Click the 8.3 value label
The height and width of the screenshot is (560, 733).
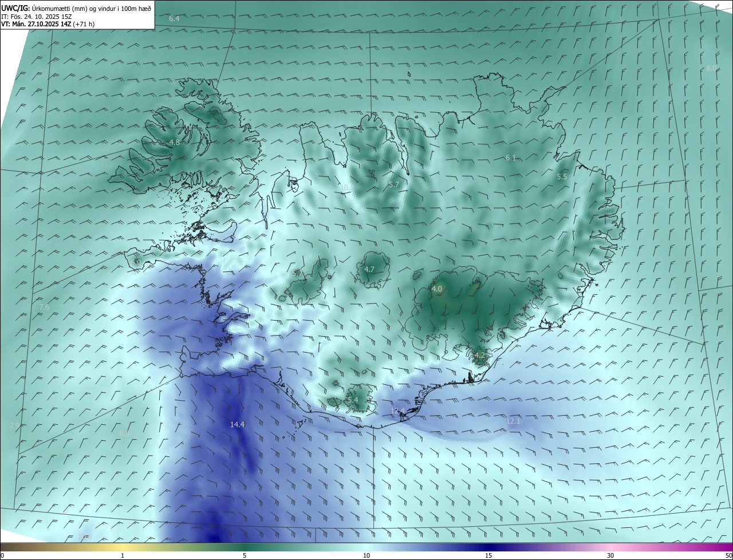(124, 434)
